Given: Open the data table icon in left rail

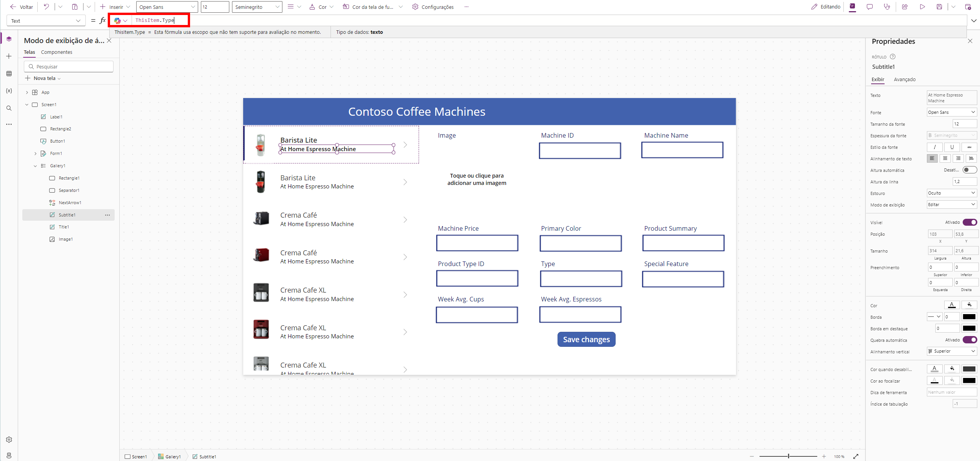Looking at the screenshot, I should tap(9, 73).
